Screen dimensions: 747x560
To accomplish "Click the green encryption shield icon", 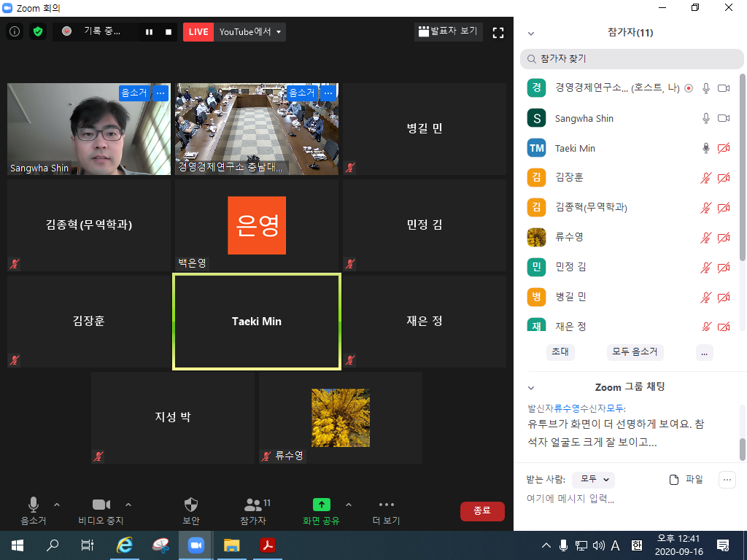I will [x=38, y=31].
